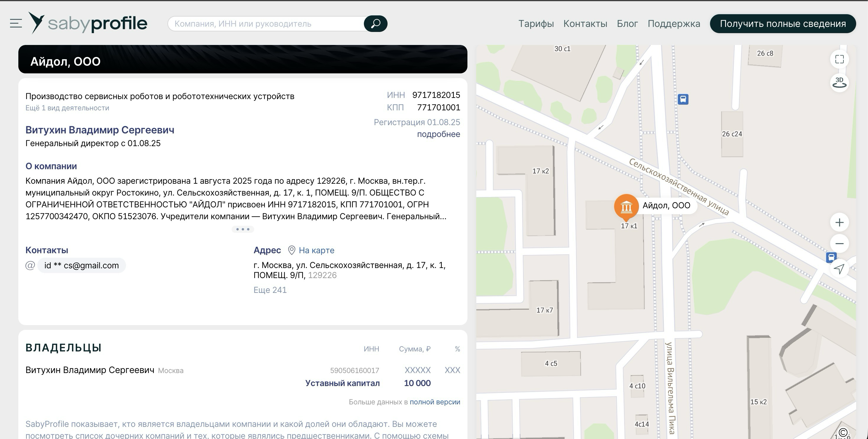Click the my-location arrow icon

[x=839, y=269]
